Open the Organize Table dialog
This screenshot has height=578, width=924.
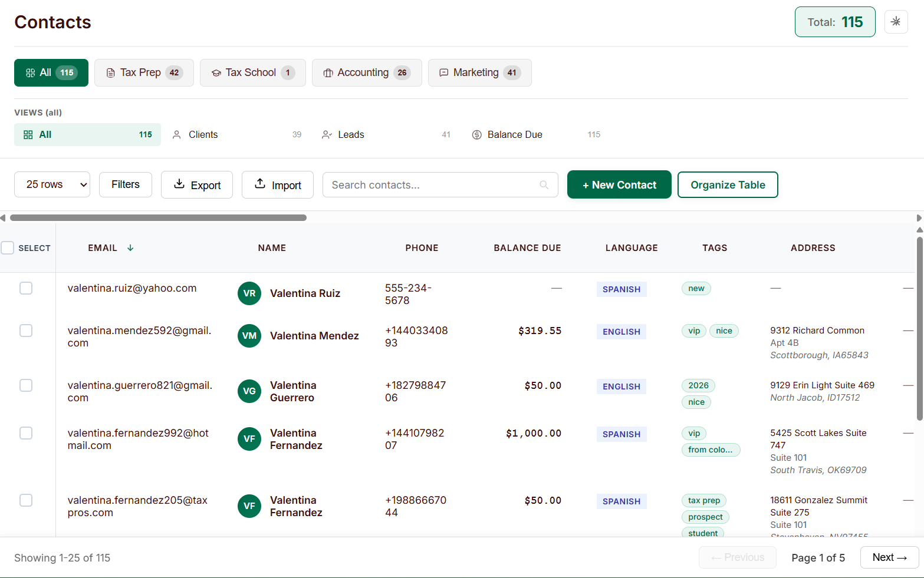(727, 184)
